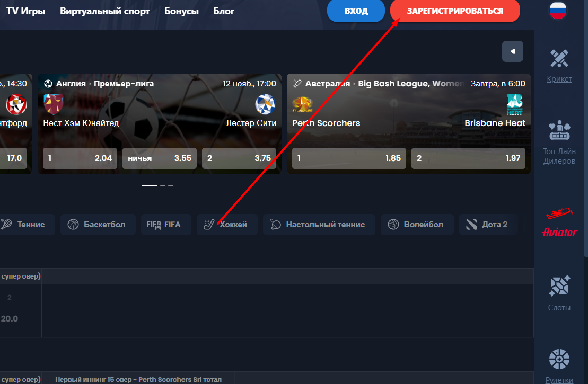Bet on West Ham win 2.04
The width and height of the screenshot is (588, 384).
click(80, 158)
